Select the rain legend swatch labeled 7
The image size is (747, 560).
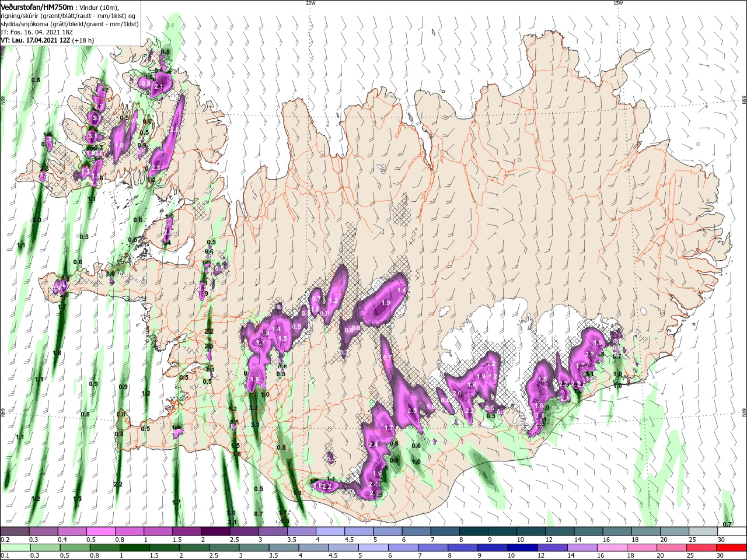[433, 548]
